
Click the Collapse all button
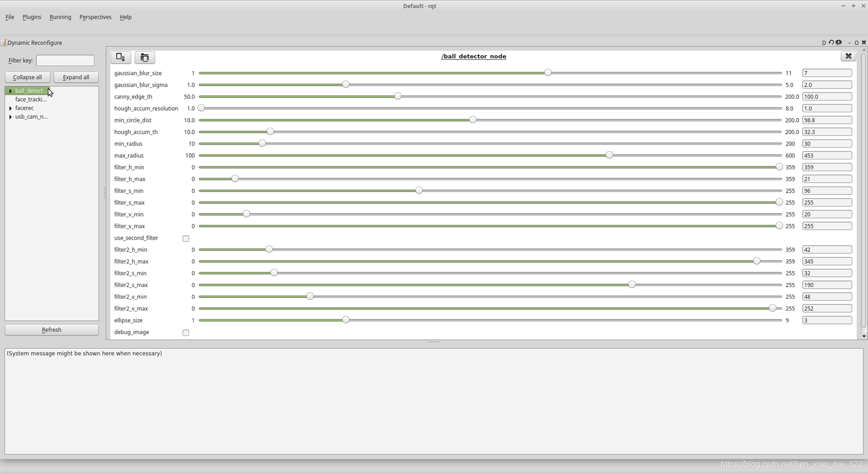(28, 77)
